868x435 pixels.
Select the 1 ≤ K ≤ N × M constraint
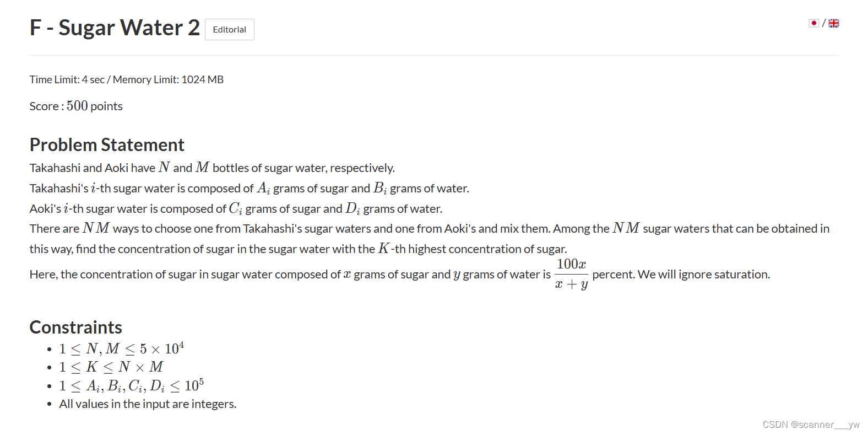pos(111,367)
